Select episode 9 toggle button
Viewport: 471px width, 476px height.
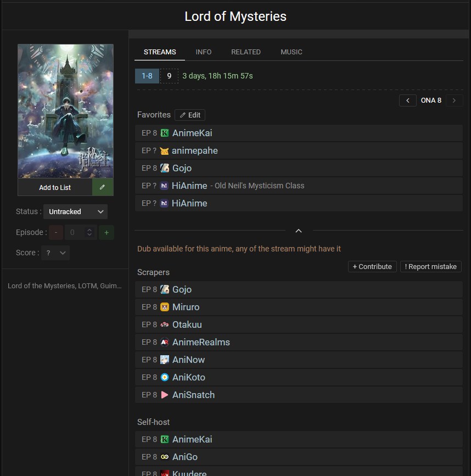click(x=169, y=76)
